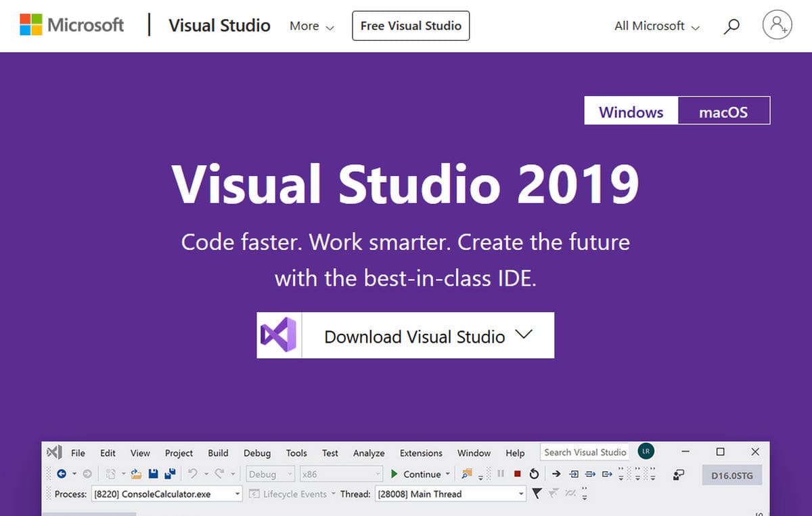Click the D16.0STG badge button
This screenshot has width=812, height=516.
click(x=732, y=475)
